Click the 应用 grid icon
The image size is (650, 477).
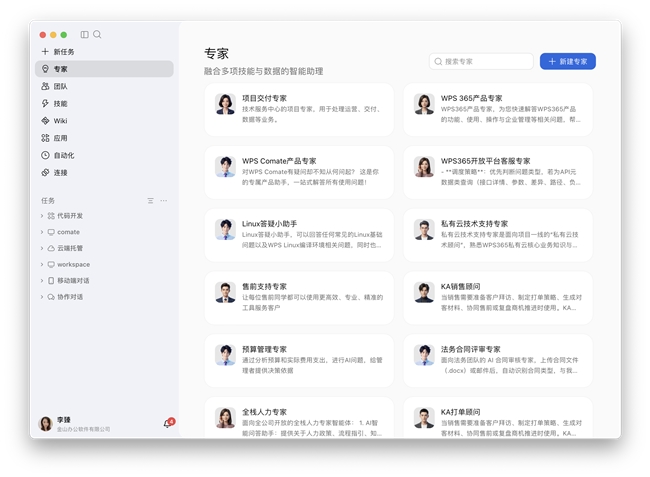tap(45, 138)
